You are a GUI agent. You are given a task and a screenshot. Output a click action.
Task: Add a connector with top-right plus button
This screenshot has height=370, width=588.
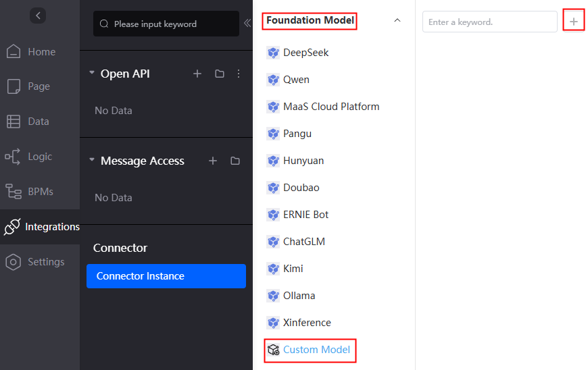(573, 22)
